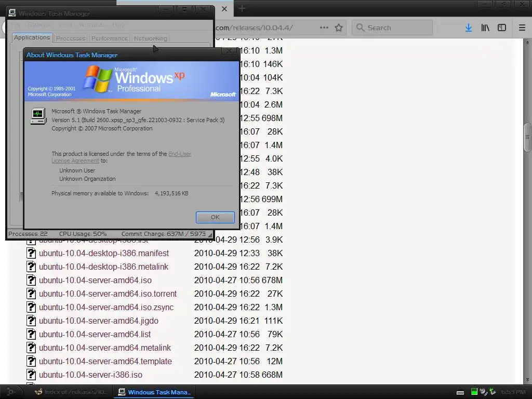The height and width of the screenshot is (399, 532).
Task: Open the Start button on the taskbar
Action: tap(11, 392)
